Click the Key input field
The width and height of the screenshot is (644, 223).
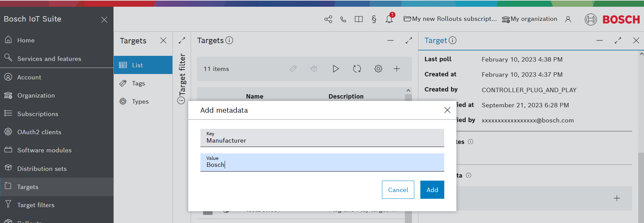click(x=322, y=140)
